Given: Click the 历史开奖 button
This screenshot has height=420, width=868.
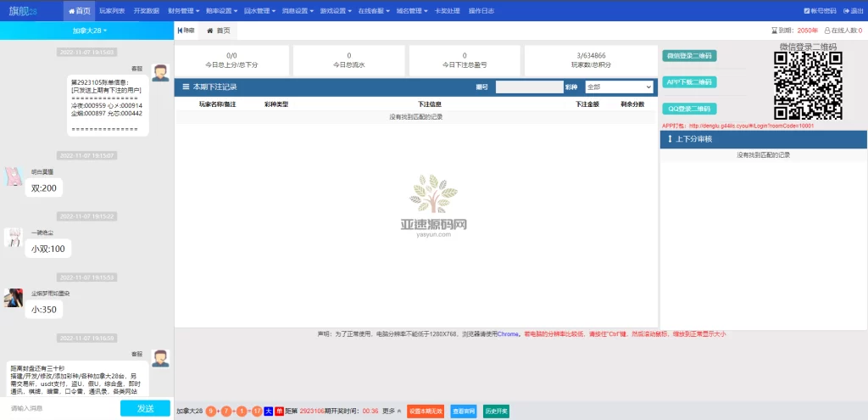Looking at the screenshot, I should [496, 412].
